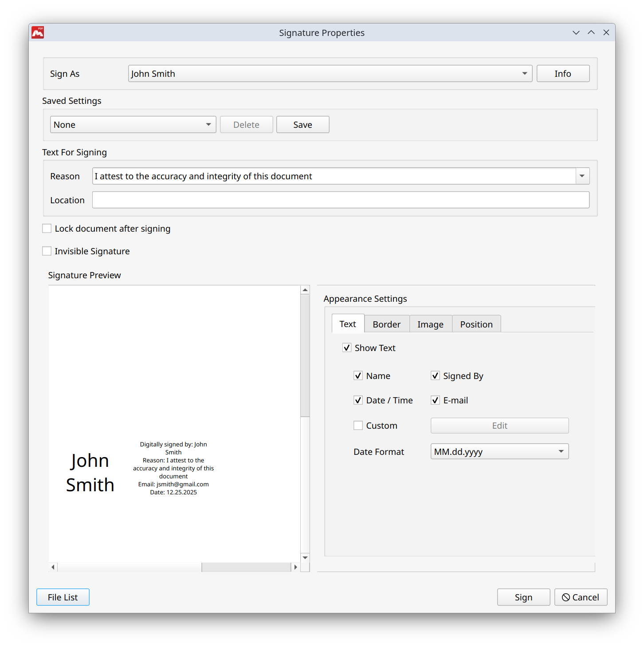Open the Position tab in Appearance Settings
644x647 pixels.
point(476,323)
